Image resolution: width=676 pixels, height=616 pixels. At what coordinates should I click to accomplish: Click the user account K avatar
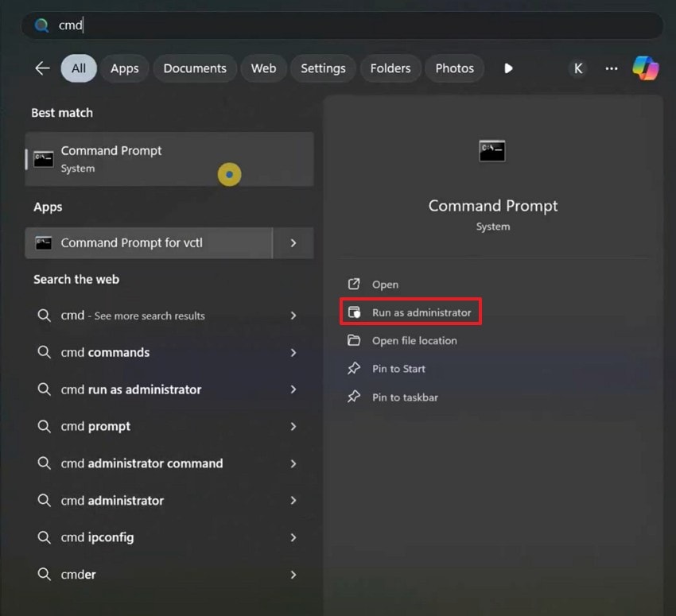578,69
